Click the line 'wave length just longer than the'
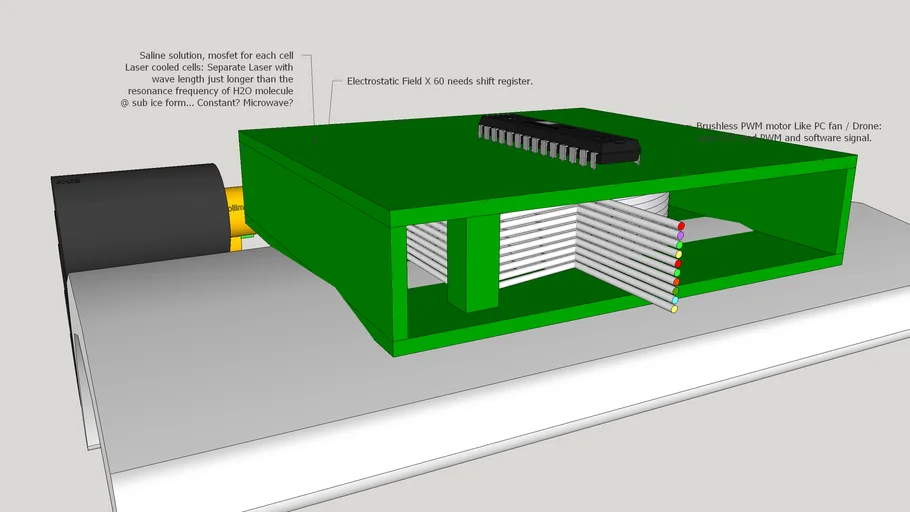Screen dimensions: 910x512 [222, 79]
